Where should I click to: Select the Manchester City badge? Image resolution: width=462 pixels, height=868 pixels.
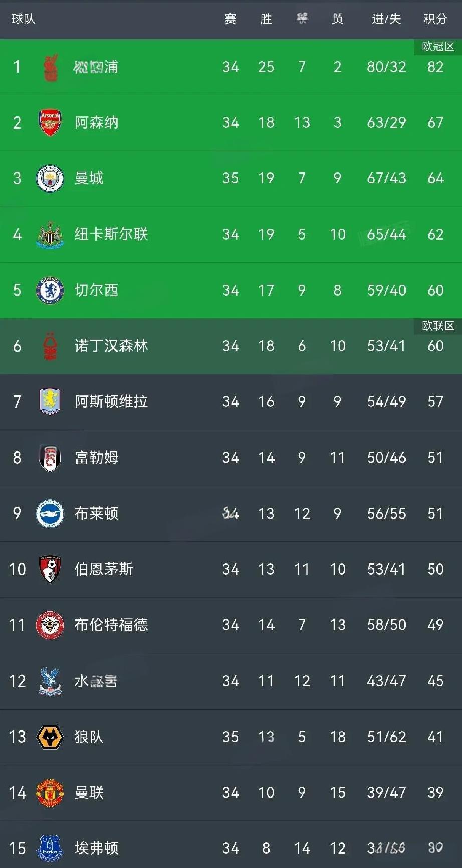(x=50, y=179)
